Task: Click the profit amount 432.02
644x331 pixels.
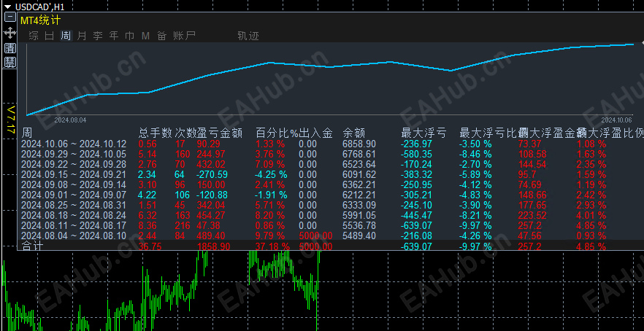Action: pos(211,165)
